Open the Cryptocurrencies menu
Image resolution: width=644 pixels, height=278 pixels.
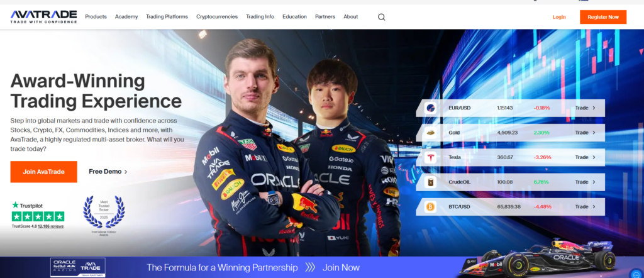[217, 17]
